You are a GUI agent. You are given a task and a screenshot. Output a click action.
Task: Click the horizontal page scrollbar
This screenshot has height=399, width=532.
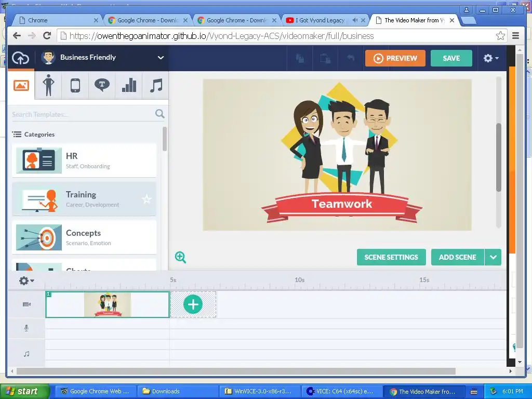(x=236, y=371)
